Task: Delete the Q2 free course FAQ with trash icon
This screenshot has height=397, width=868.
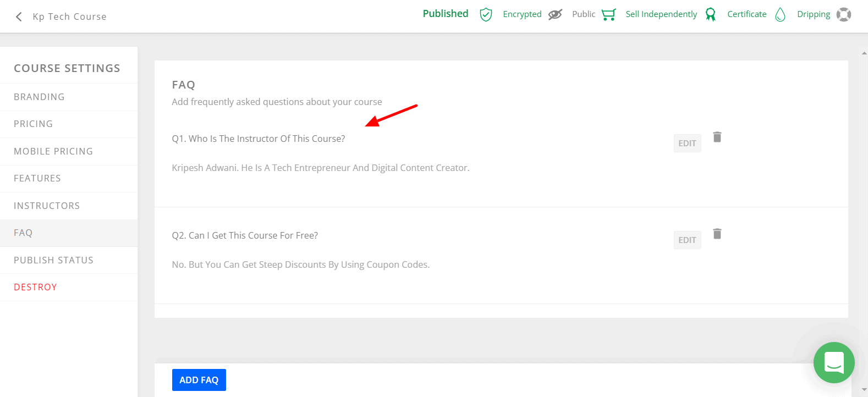Action: click(717, 234)
